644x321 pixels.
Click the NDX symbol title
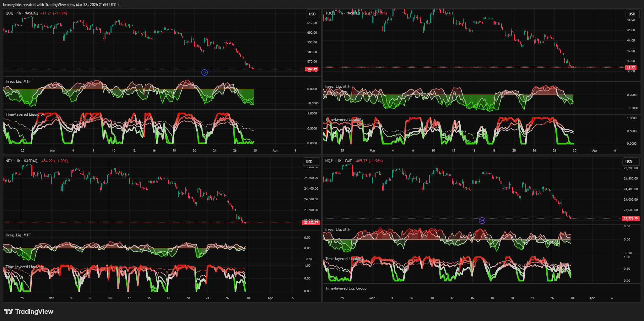(x=9, y=161)
